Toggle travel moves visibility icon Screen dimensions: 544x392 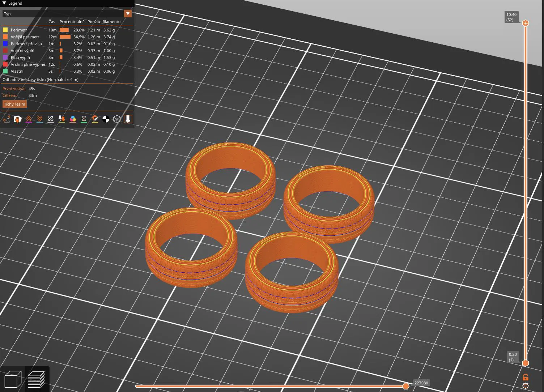tap(7, 119)
